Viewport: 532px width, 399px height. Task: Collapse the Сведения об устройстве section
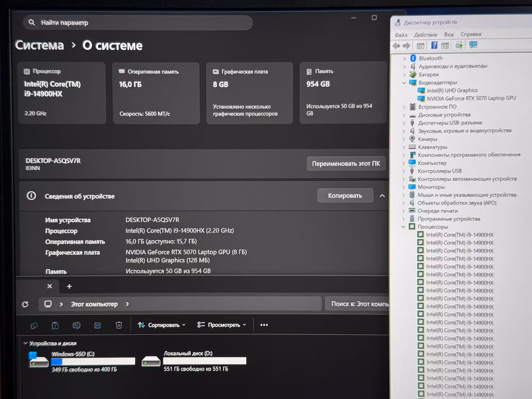(382, 196)
